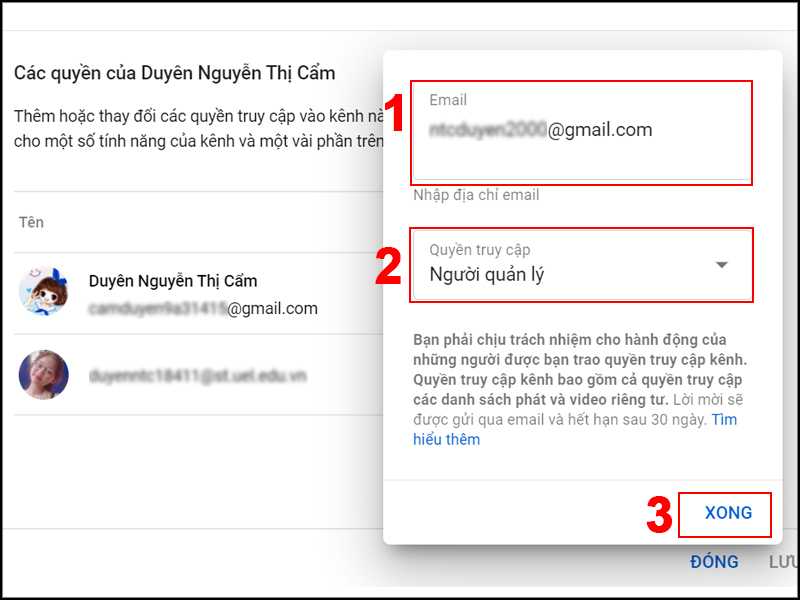Expand the Quyền truy cập dropdown arrow
The image size is (800, 600).
722,265
